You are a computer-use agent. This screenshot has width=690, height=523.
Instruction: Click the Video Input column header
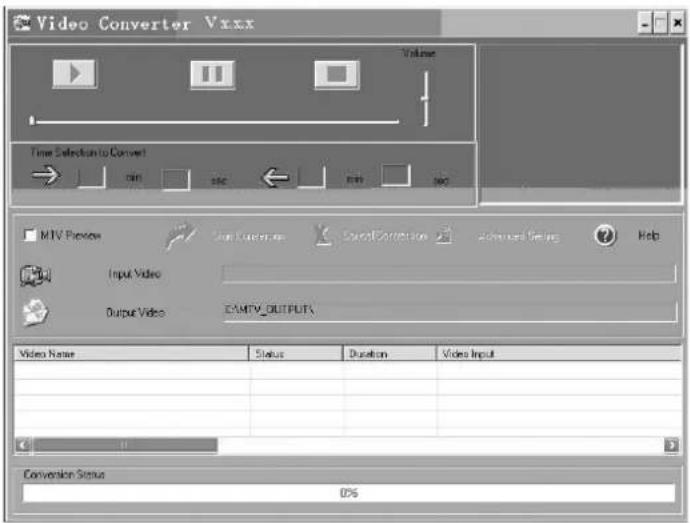[x=559, y=354]
